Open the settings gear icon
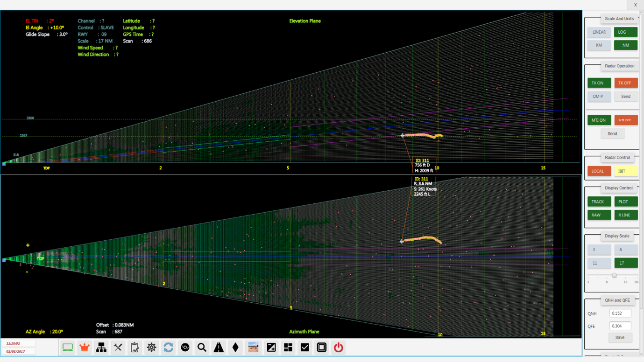Image resolution: width=644 pixels, height=362 pixels. coord(151,348)
